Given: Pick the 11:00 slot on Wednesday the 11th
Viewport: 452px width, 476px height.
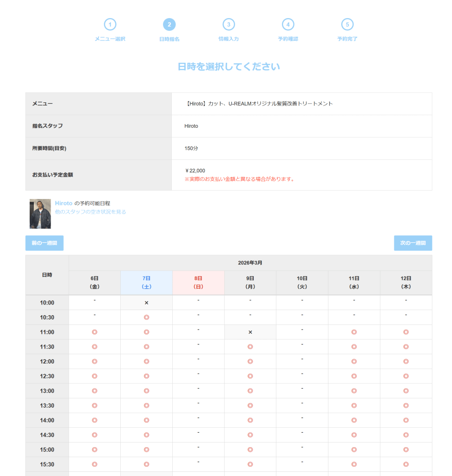Looking at the screenshot, I should point(354,332).
